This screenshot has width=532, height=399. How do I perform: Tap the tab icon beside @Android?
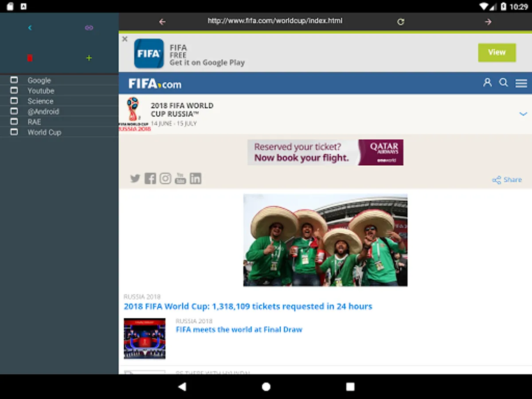(14, 111)
